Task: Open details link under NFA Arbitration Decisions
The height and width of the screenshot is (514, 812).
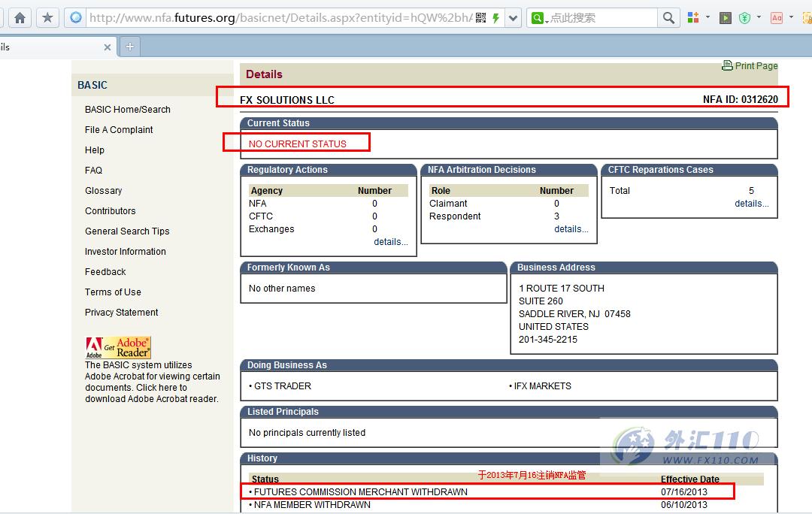Action: click(571, 228)
